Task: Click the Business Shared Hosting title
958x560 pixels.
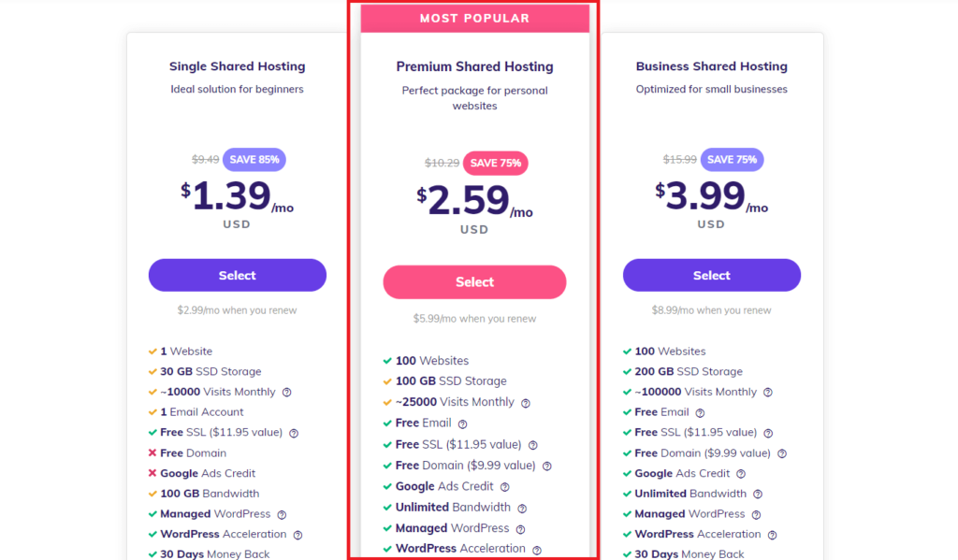Action: pyautogui.click(x=712, y=66)
